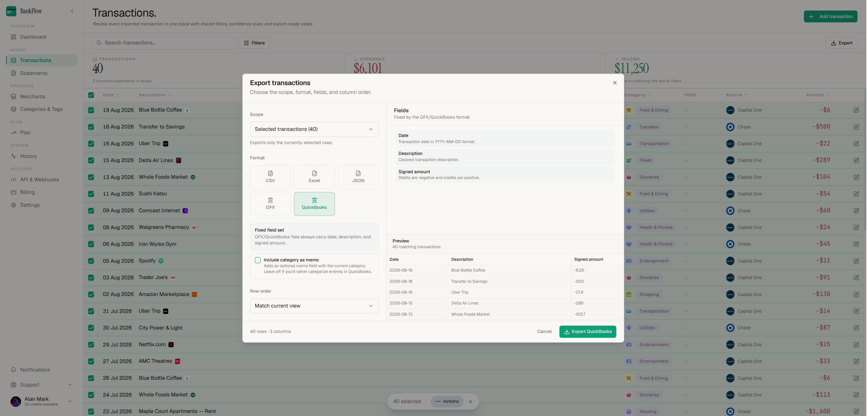868x416 pixels.
Task: Click the Uber logo on the 16 Aug row
Action: 166,144
